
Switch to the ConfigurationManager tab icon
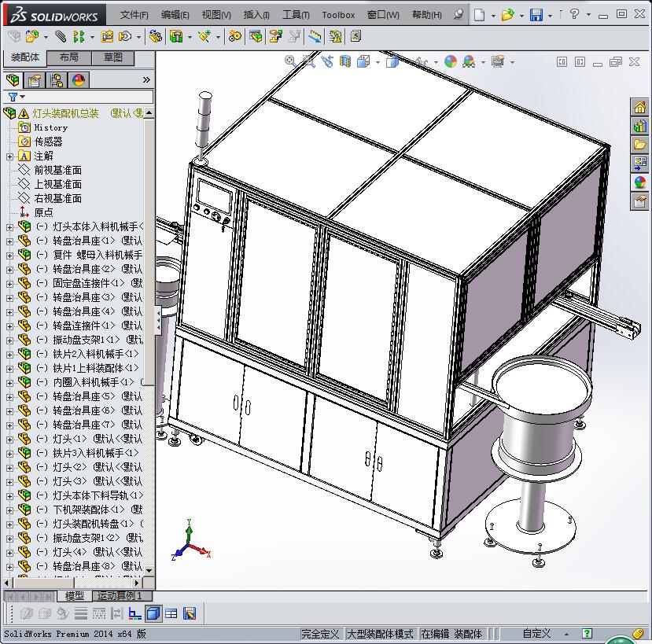click(x=57, y=80)
